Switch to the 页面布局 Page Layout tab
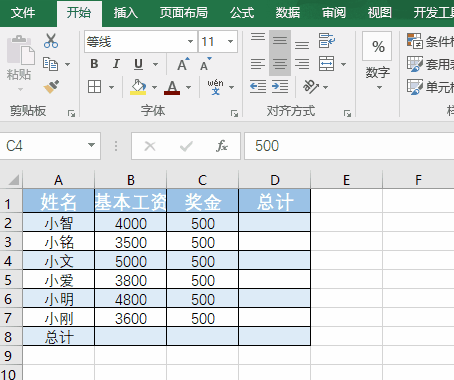This screenshot has height=380, width=454. (184, 13)
